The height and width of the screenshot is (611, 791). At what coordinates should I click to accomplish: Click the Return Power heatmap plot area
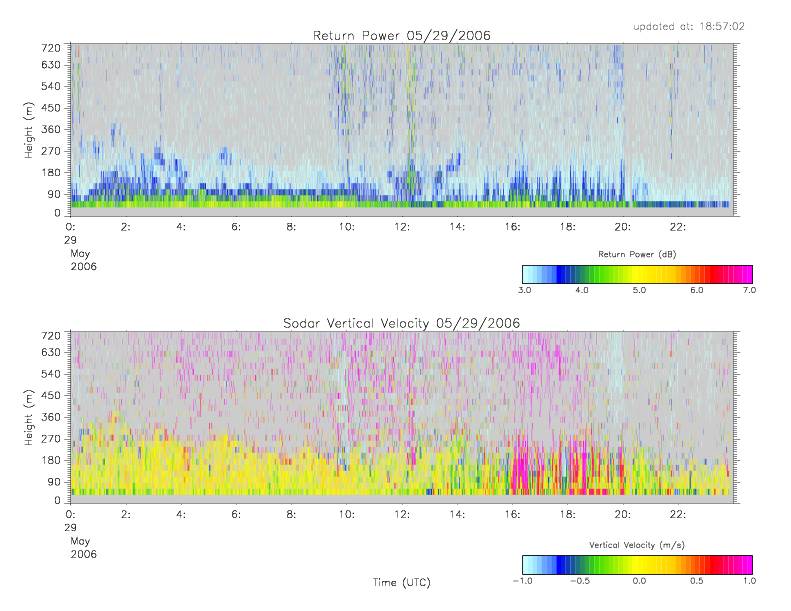pos(402,130)
